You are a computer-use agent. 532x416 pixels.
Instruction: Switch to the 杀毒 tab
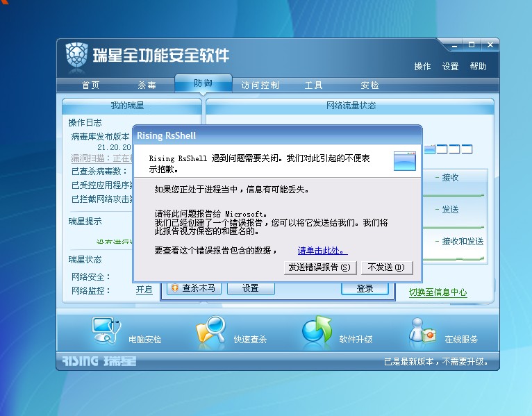click(147, 85)
